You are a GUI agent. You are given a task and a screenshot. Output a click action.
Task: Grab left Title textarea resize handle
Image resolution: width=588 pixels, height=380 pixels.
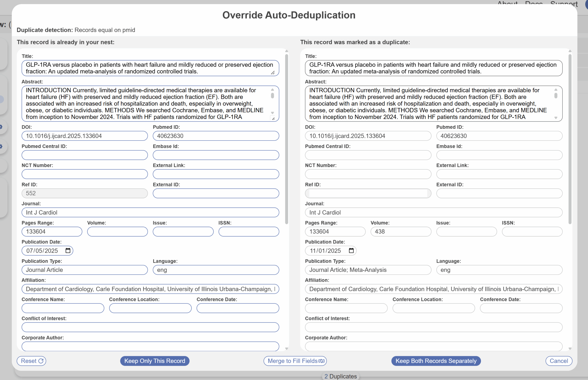(273, 73)
